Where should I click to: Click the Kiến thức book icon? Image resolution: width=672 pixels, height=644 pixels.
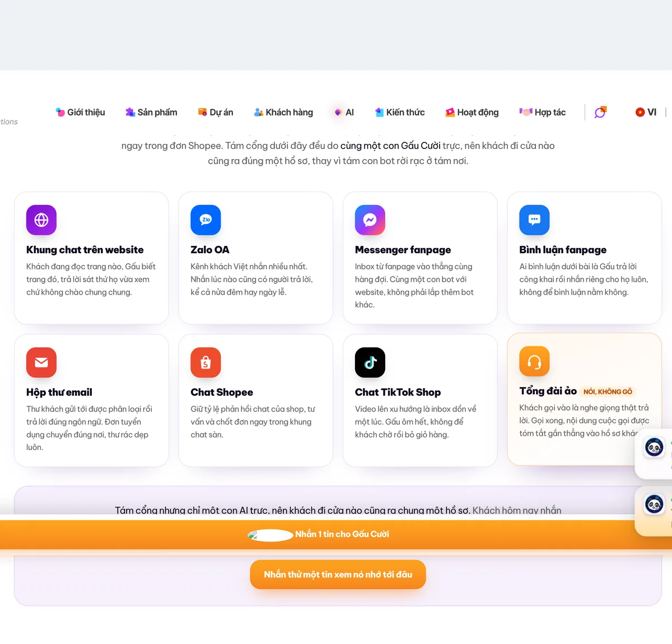pos(379,112)
